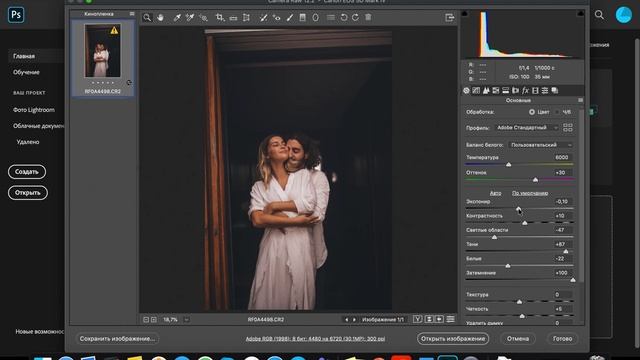Select the Straighten tool
The image size is (640, 360).
tap(233, 18)
